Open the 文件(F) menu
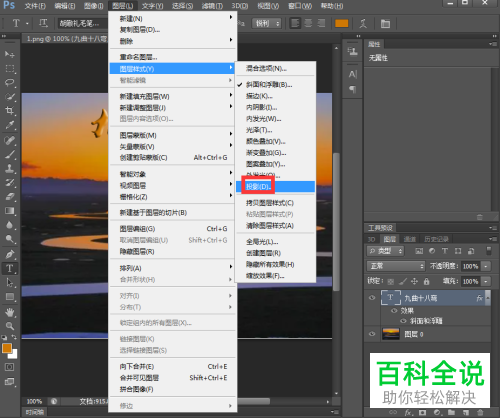 (35, 6)
